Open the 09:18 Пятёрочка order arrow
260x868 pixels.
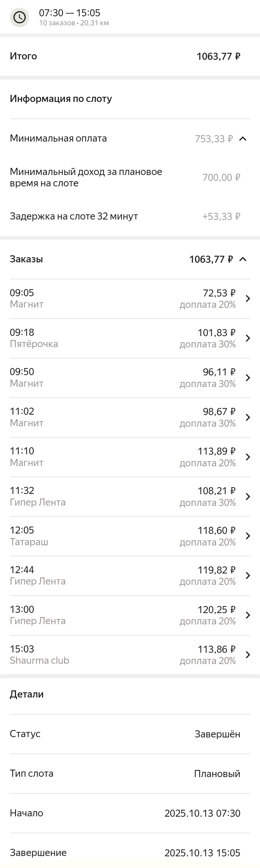[x=248, y=338]
